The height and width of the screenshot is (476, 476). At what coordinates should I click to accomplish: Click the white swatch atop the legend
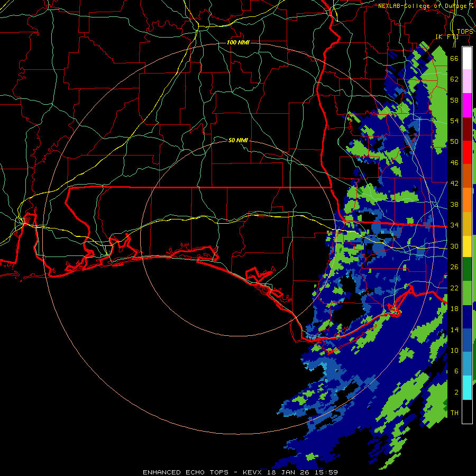pos(467,58)
